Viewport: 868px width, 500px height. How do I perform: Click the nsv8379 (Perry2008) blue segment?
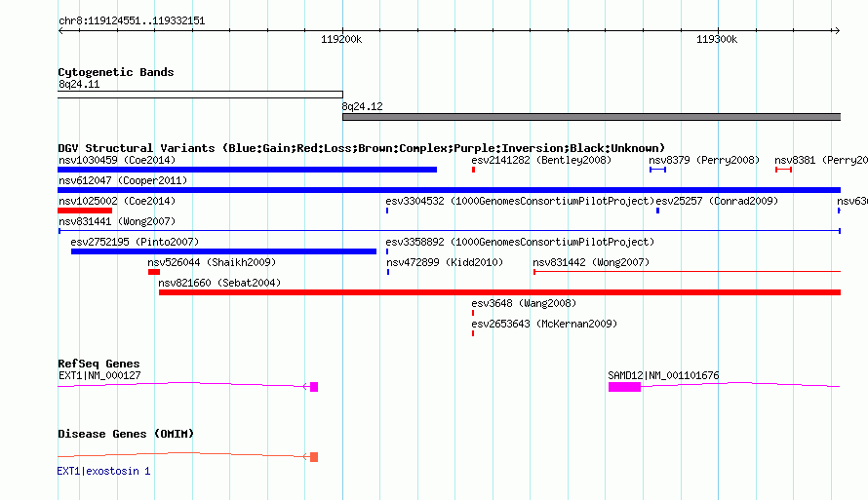[657, 170]
